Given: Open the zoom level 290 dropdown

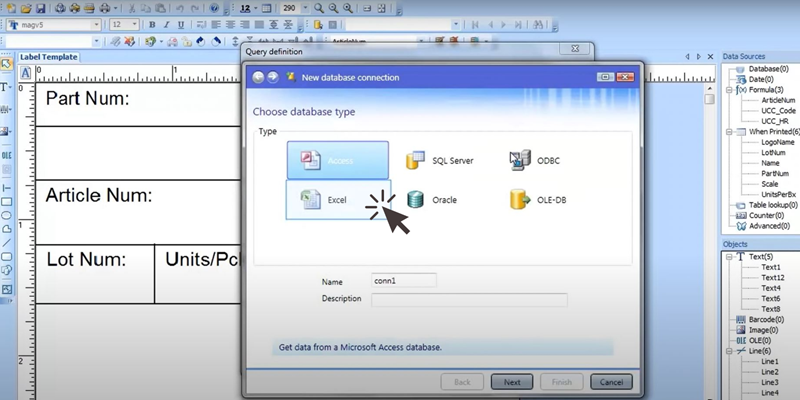Looking at the screenshot, I should 305,8.
